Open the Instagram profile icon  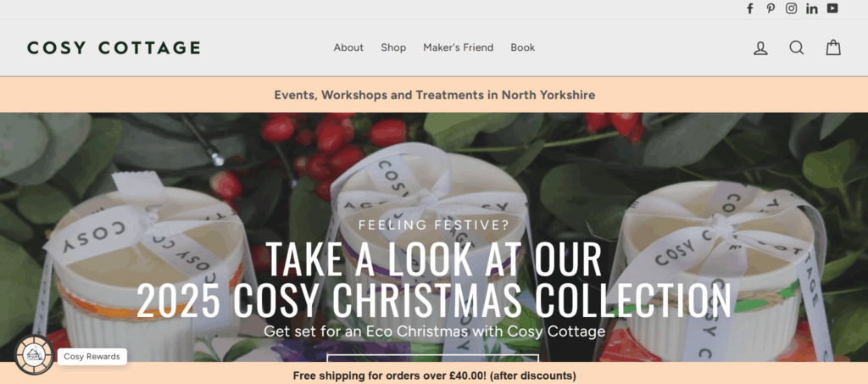coord(792,8)
